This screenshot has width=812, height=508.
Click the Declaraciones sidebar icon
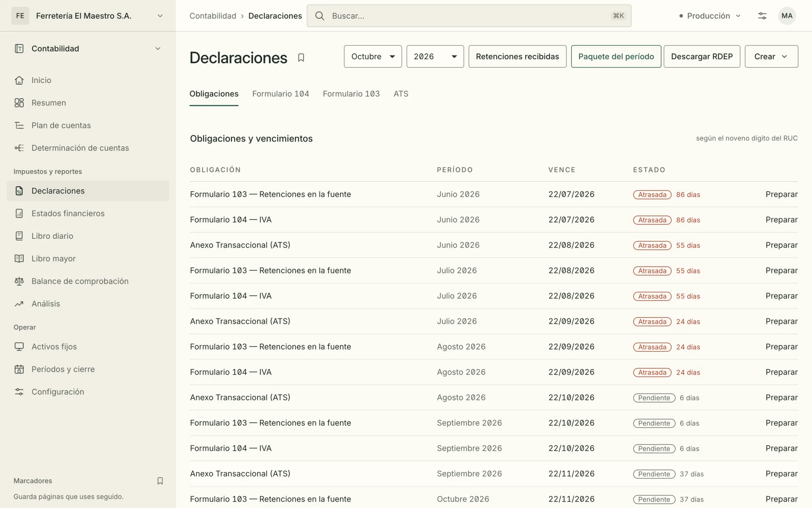pyautogui.click(x=19, y=191)
